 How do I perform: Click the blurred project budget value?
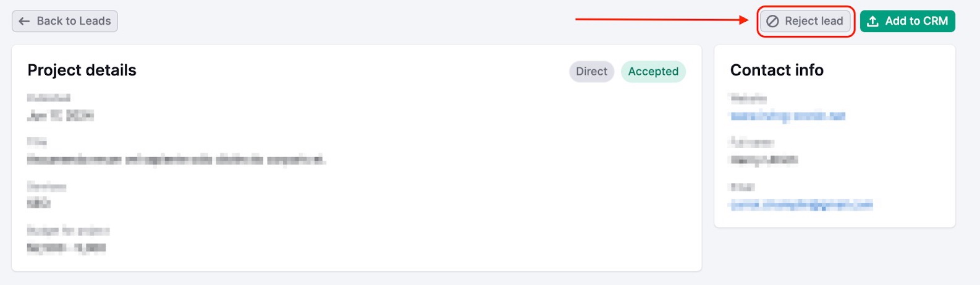(x=67, y=248)
